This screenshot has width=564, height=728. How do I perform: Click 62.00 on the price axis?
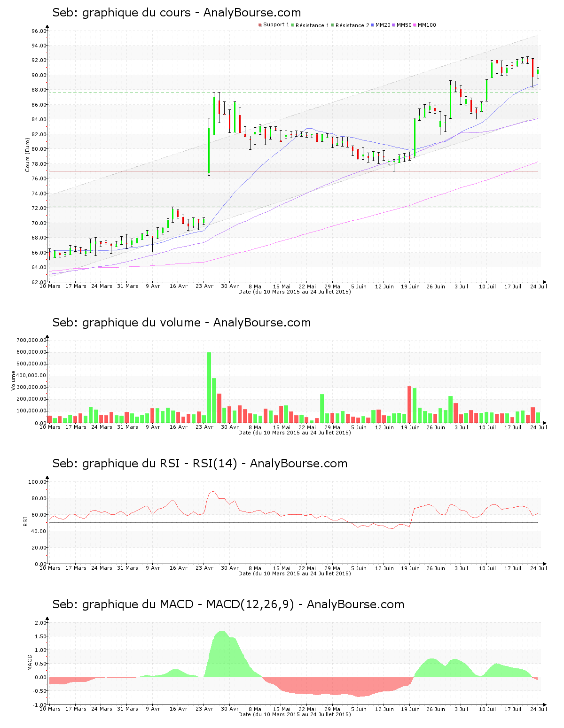pyautogui.click(x=39, y=282)
